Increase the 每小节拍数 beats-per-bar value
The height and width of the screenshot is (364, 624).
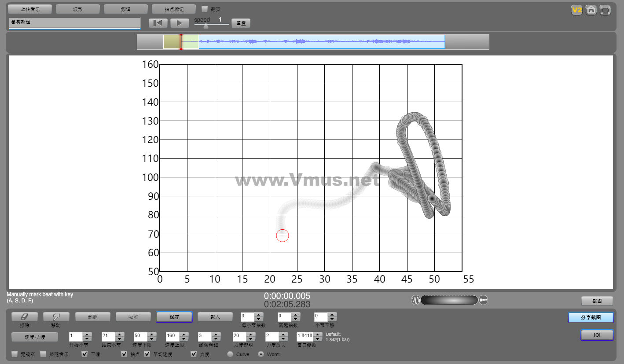[259, 314]
